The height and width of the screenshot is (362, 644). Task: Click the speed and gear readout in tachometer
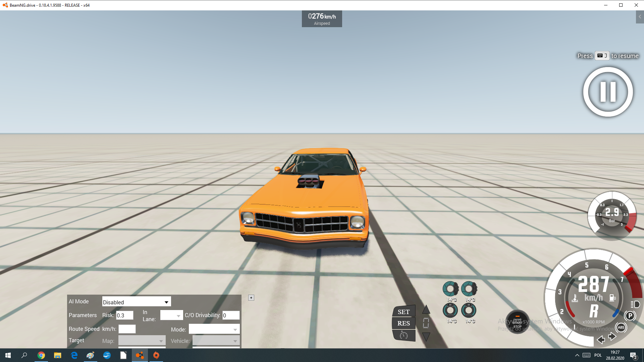pos(594,297)
